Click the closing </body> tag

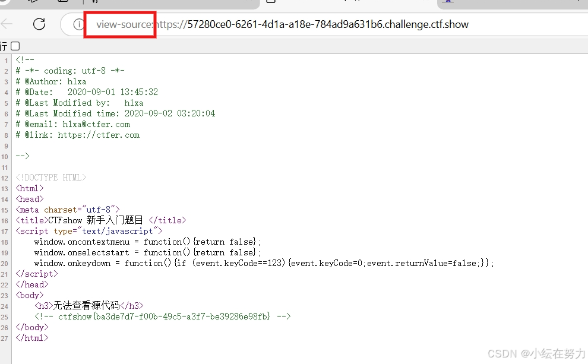coord(32,327)
